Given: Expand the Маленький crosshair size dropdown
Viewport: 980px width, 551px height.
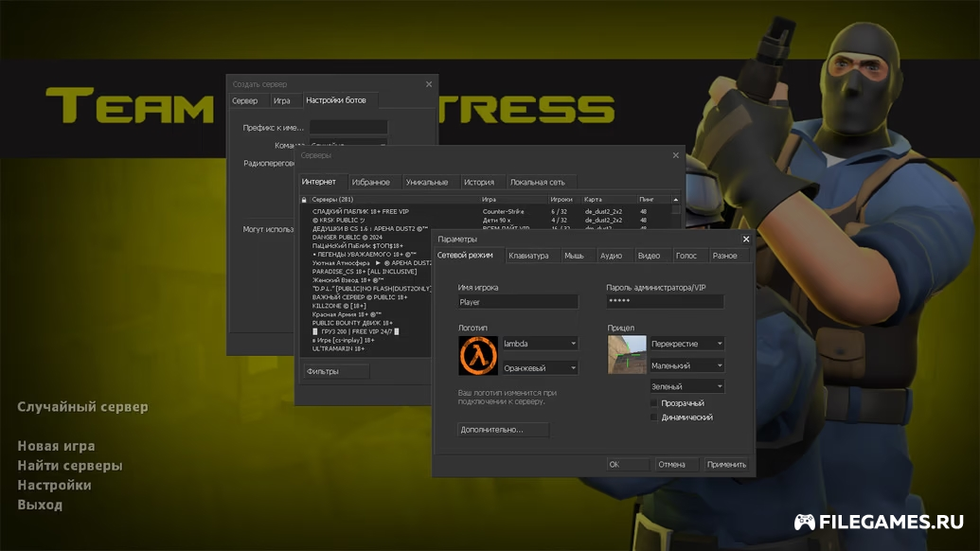Looking at the screenshot, I should (x=686, y=365).
